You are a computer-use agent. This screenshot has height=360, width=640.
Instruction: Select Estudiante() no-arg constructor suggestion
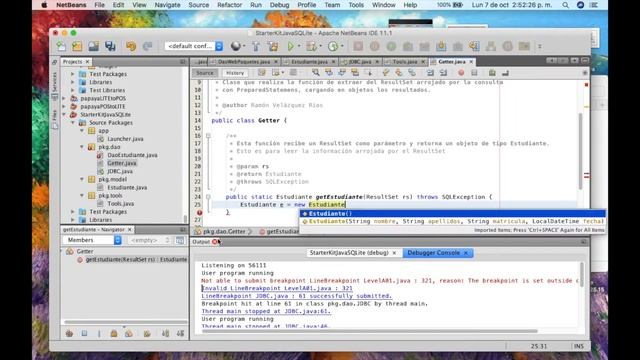(x=452, y=213)
